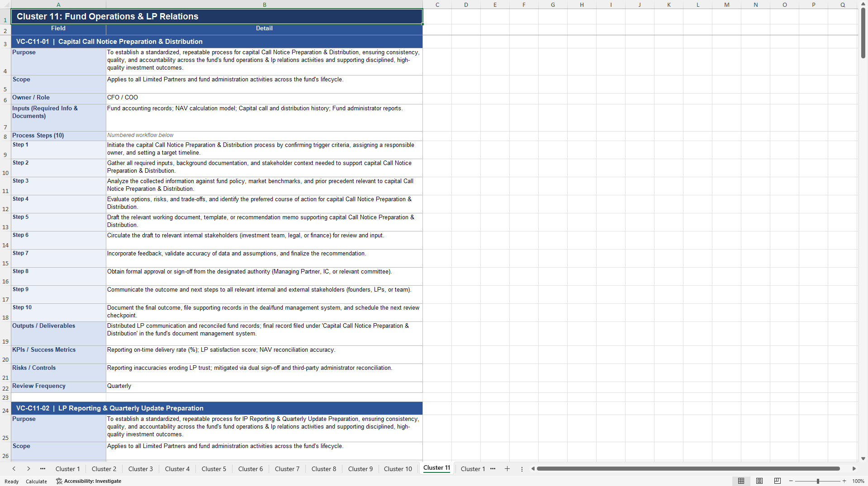Select the 'Risks / Controls' cell
The width and height of the screenshot is (868, 486).
(58, 373)
